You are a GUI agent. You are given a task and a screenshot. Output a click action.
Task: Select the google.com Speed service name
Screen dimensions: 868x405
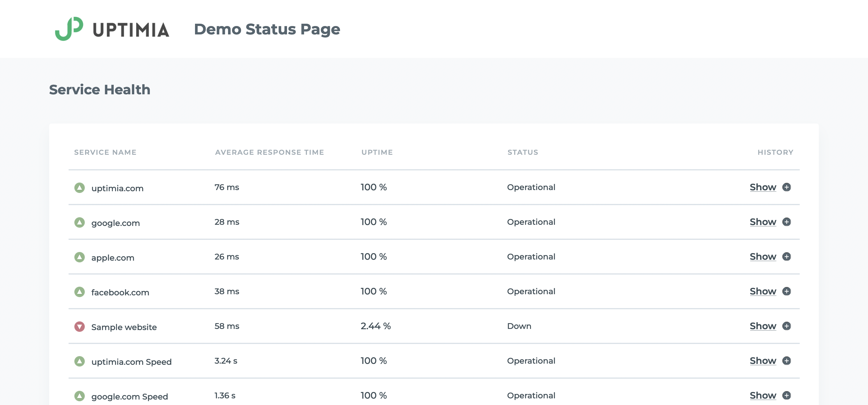pyautogui.click(x=130, y=397)
